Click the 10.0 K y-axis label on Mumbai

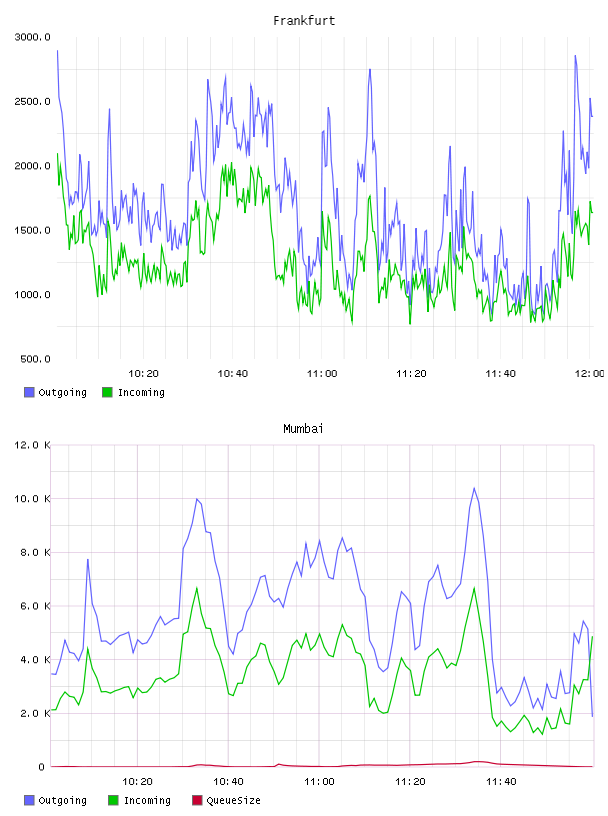click(x=32, y=499)
